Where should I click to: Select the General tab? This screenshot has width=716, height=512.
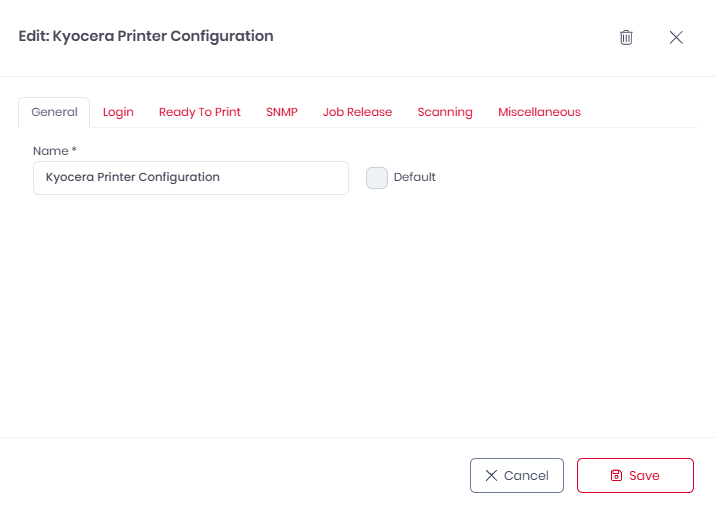click(x=54, y=112)
